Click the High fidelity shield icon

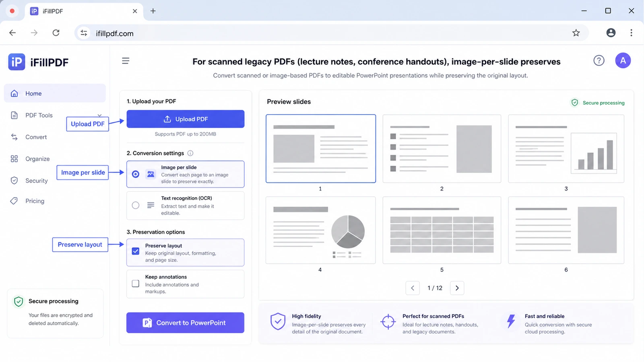(278, 321)
